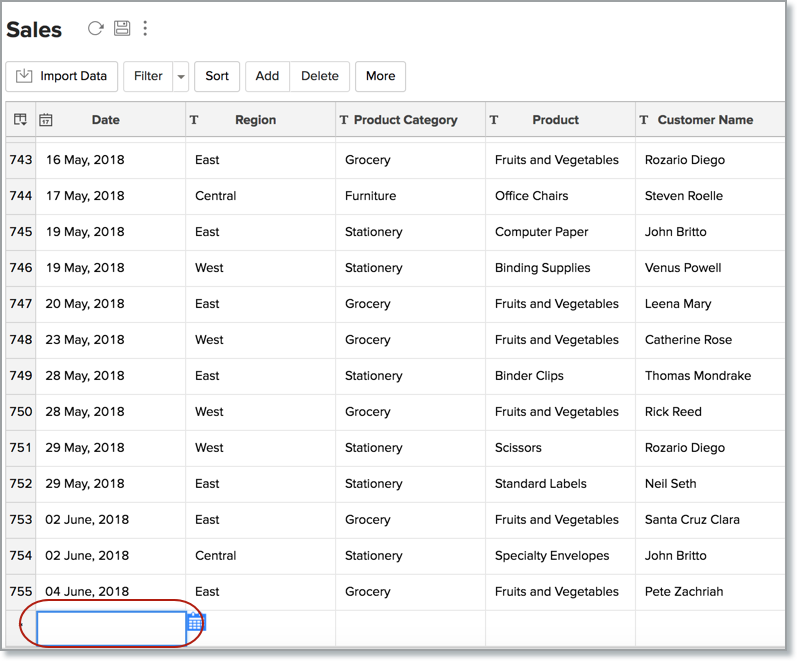This screenshot has width=797, height=661.
Task: Click the table column selector icon
Action: [x=20, y=120]
